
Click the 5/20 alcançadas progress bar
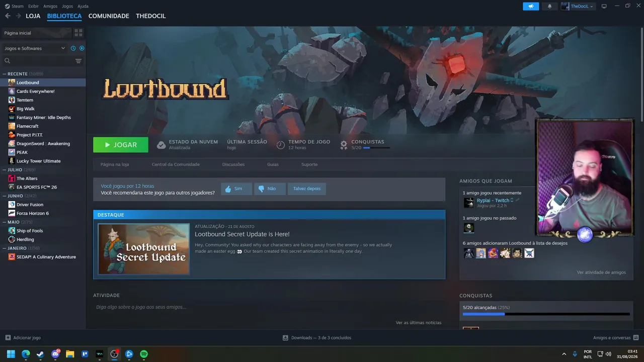546,314
